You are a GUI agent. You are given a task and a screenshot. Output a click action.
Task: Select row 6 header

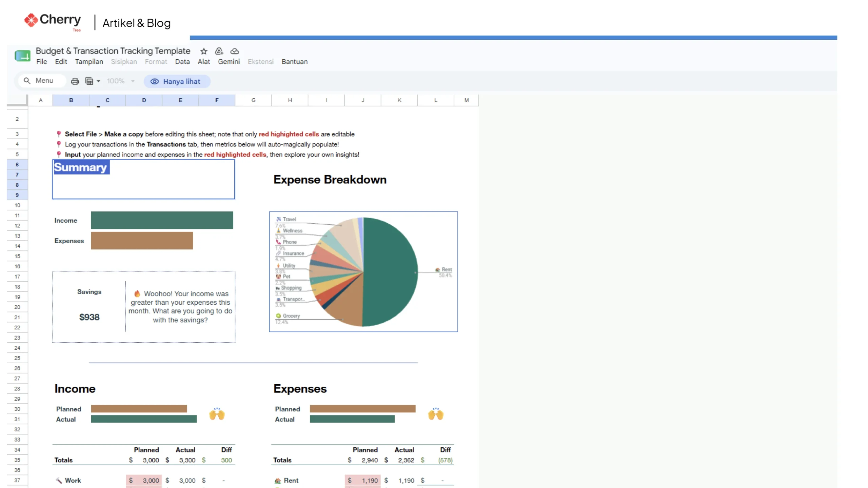(x=17, y=165)
